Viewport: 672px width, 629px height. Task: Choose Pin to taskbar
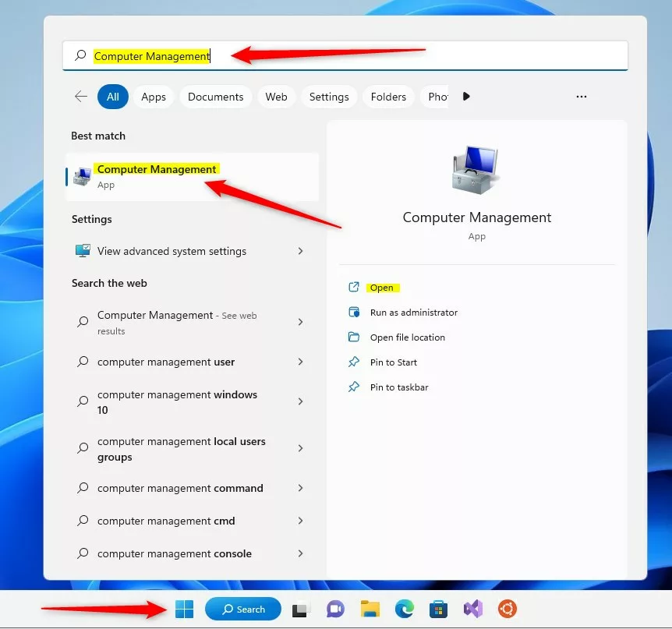tap(399, 387)
